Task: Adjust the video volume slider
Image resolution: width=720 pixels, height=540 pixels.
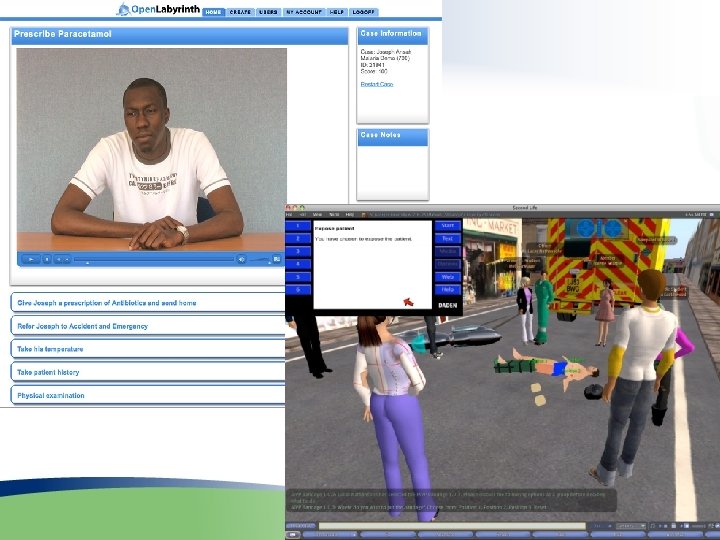Action: [259, 260]
